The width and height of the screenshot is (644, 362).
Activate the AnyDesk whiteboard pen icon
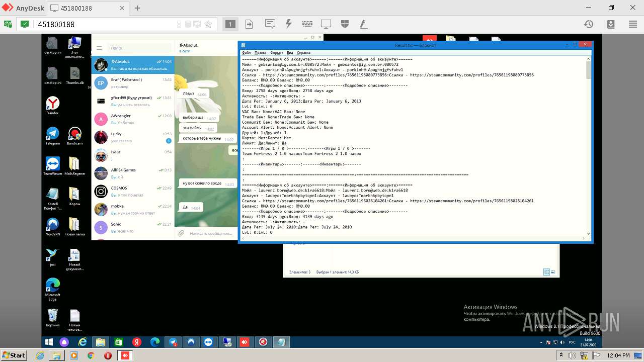tap(363, 24)
